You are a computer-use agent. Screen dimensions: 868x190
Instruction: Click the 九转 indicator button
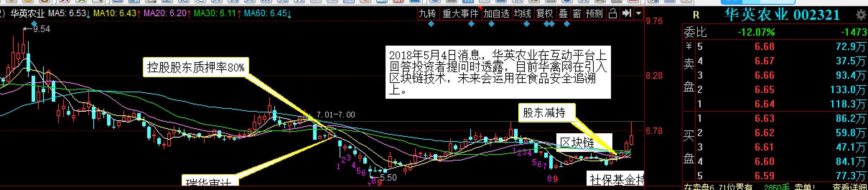428,14
